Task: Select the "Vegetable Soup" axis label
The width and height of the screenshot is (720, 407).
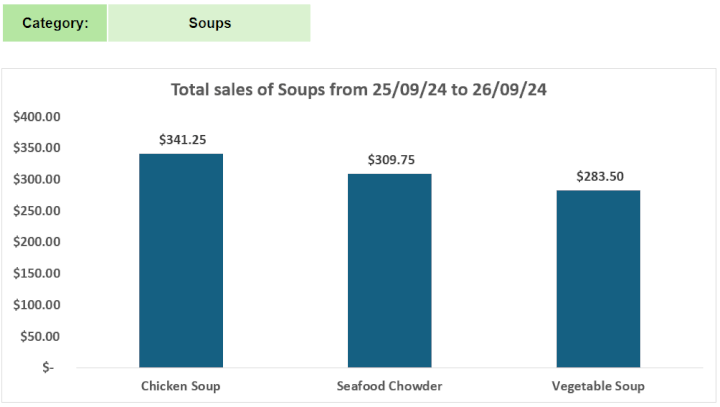Action: (x=599, y=386)
